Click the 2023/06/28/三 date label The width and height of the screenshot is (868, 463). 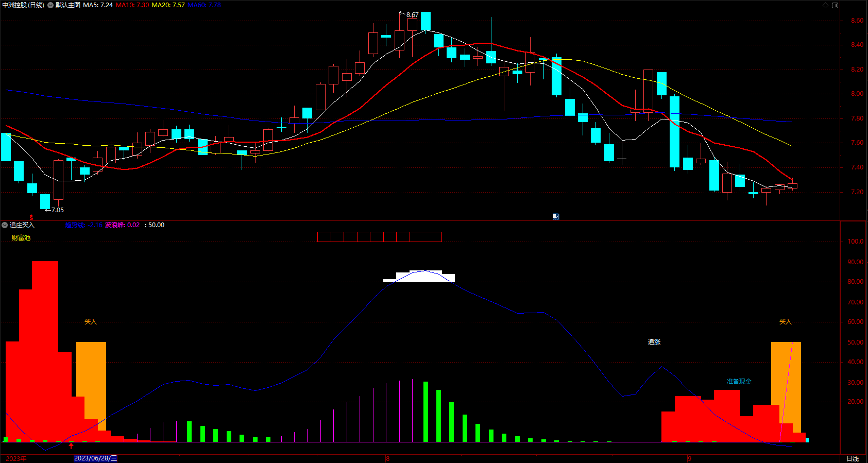[96, 458]
